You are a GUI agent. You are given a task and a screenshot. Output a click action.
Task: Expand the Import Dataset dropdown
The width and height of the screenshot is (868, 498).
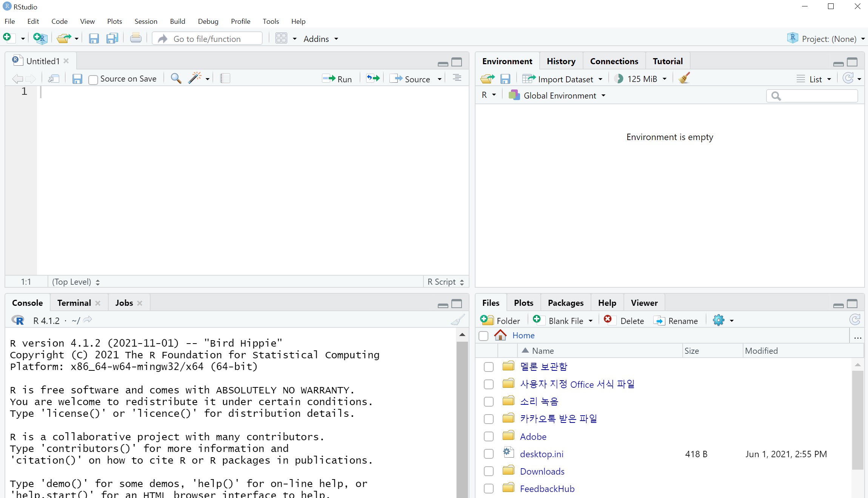tap(600, 79)
